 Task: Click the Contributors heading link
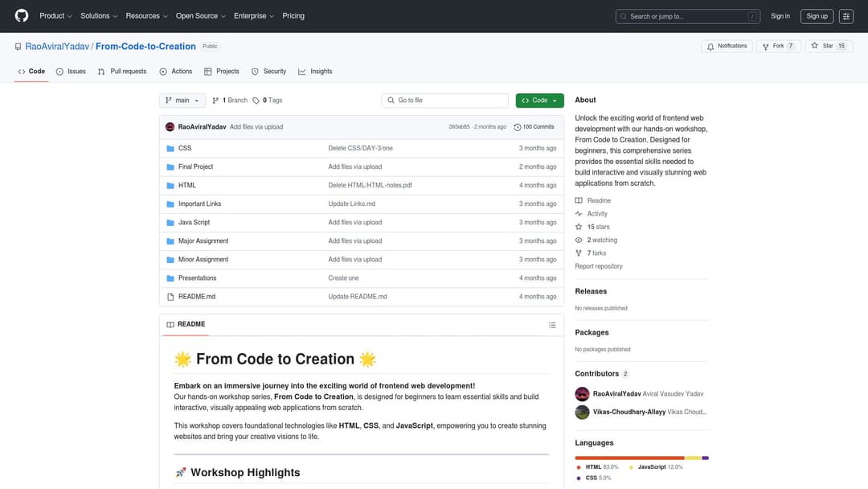[596, 374]
